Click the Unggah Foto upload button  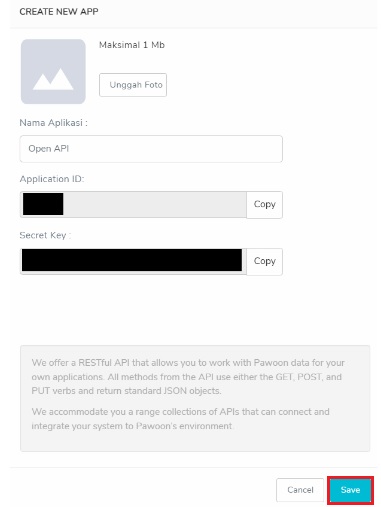133,85
